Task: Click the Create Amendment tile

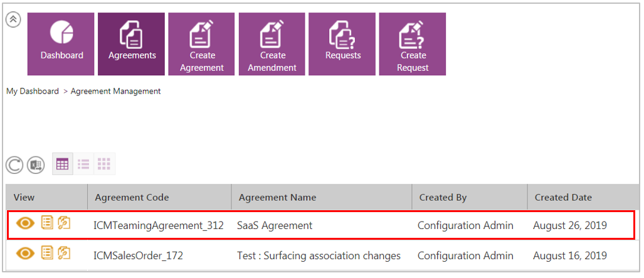Action: 272,44
